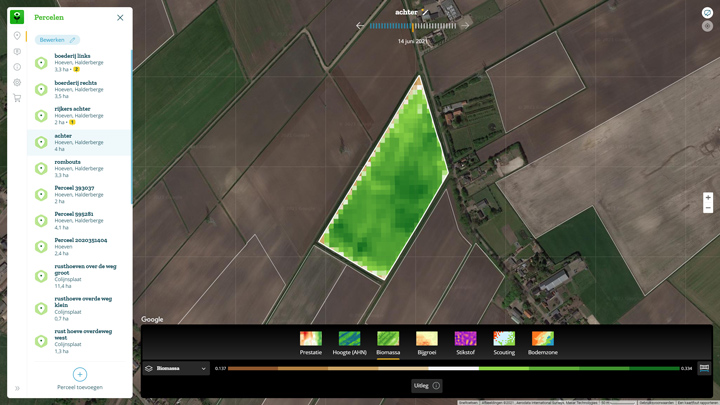This screenshot has height=405, width=720.
Task: Select the Scouting layer thumbnail
Action: pos(504,343)
